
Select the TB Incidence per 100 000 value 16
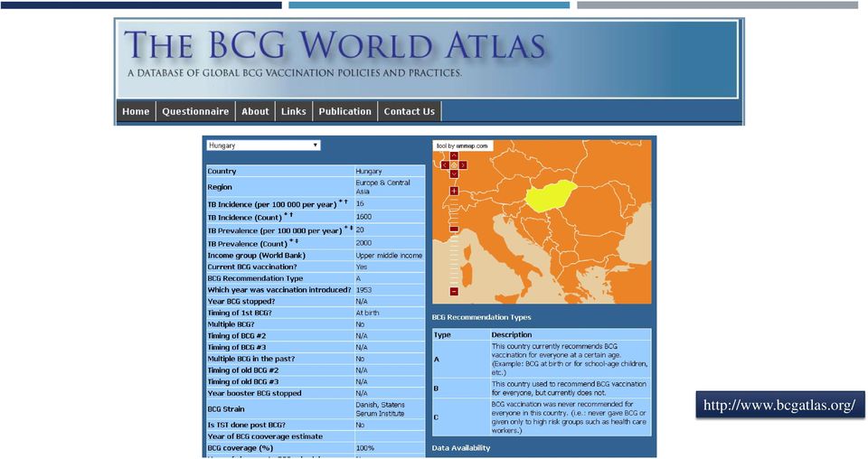[x=390, y=204]
